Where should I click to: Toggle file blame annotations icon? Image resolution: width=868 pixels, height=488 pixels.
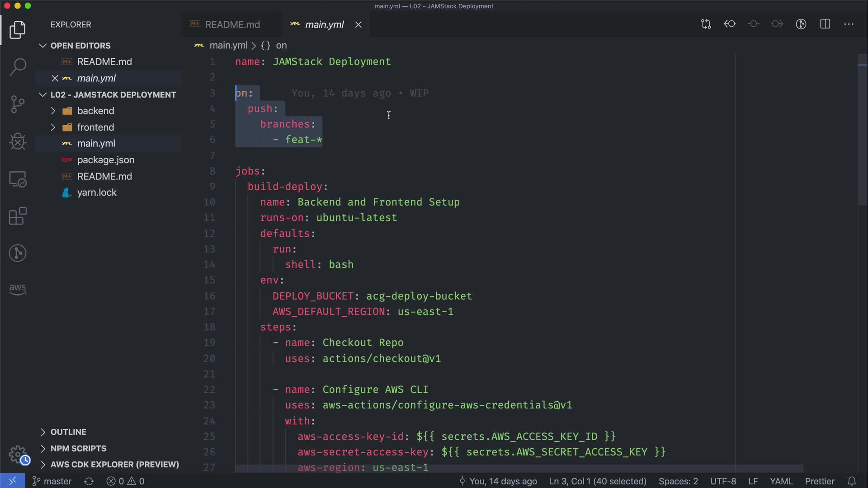point(801,24)
